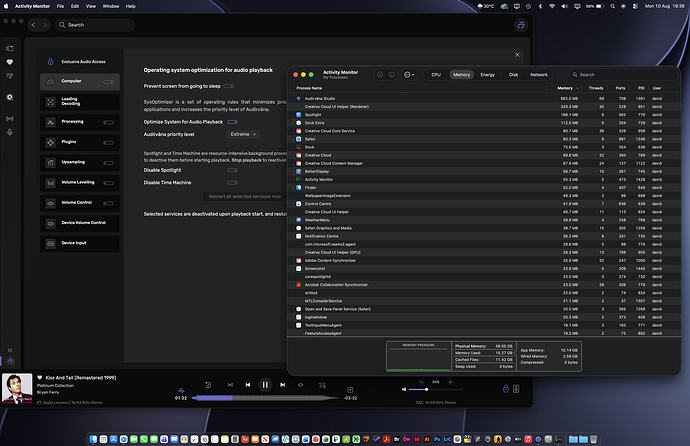The image size is (690, 446).
Task: Click the speaker mute icon near volume slider
Action: click(404, 389)
